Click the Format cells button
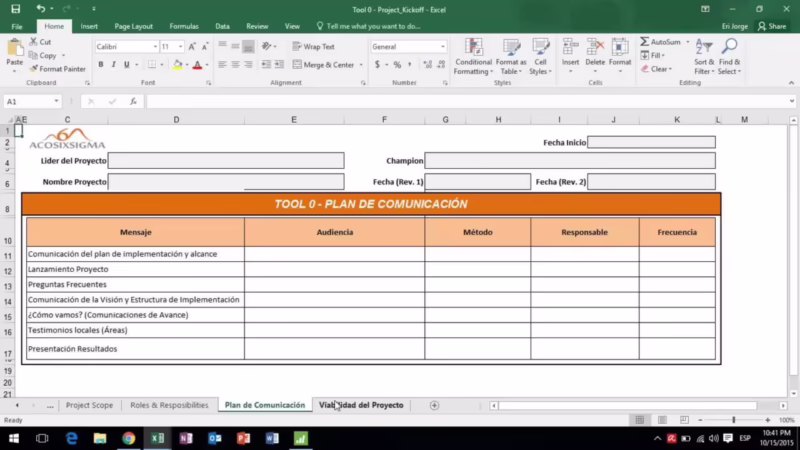Screen dimensions: 800x450 (620, 55)
